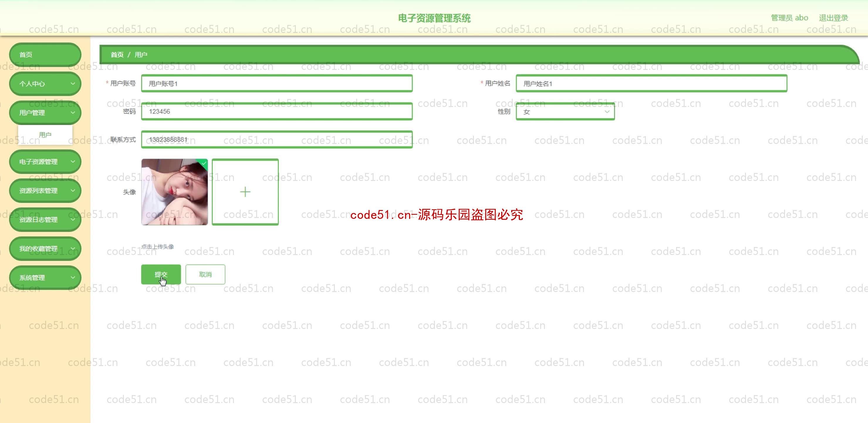Expand 个人中心 sidebar menu
868x423 pixels.
pos(44,83)
